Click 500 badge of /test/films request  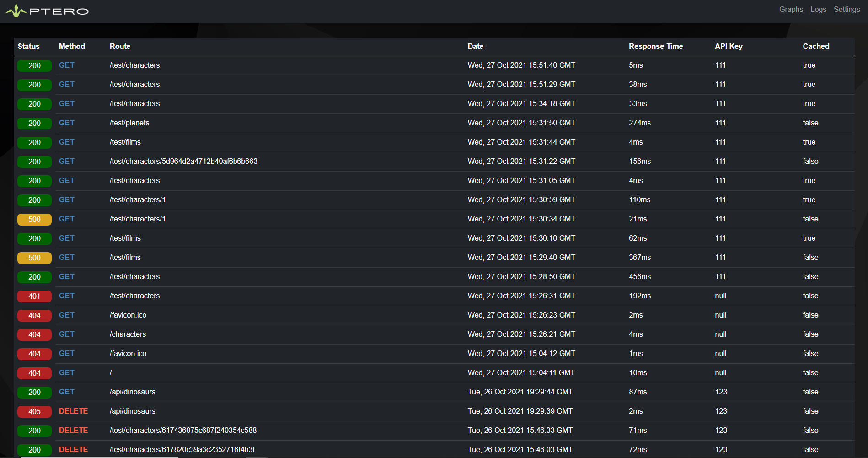[34, 258]
